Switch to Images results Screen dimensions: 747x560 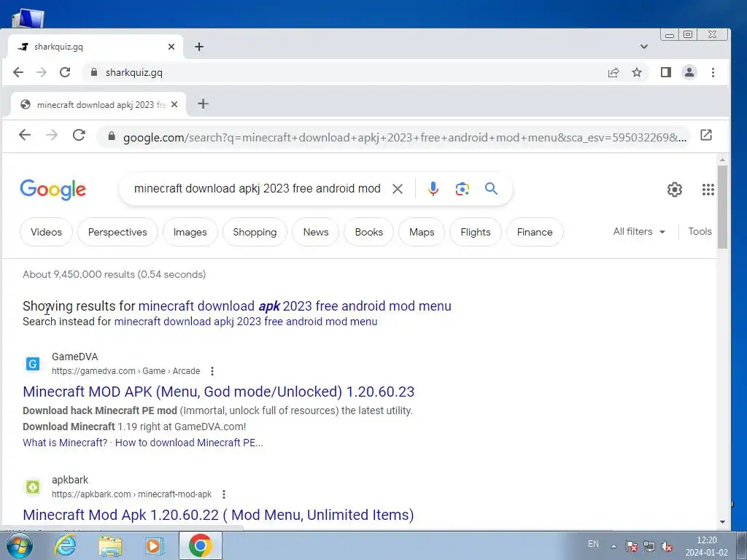click(x=190, y=232)
